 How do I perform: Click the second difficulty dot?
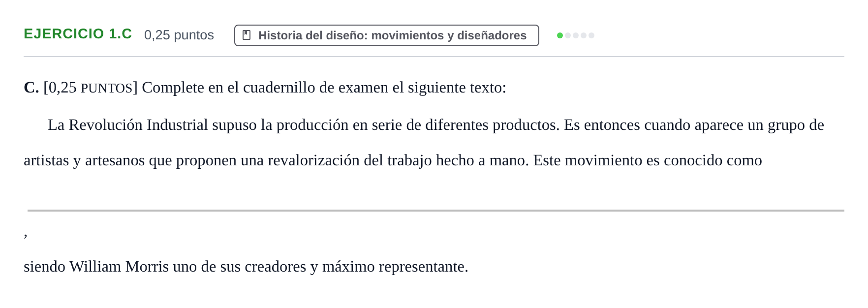[568, 35]
